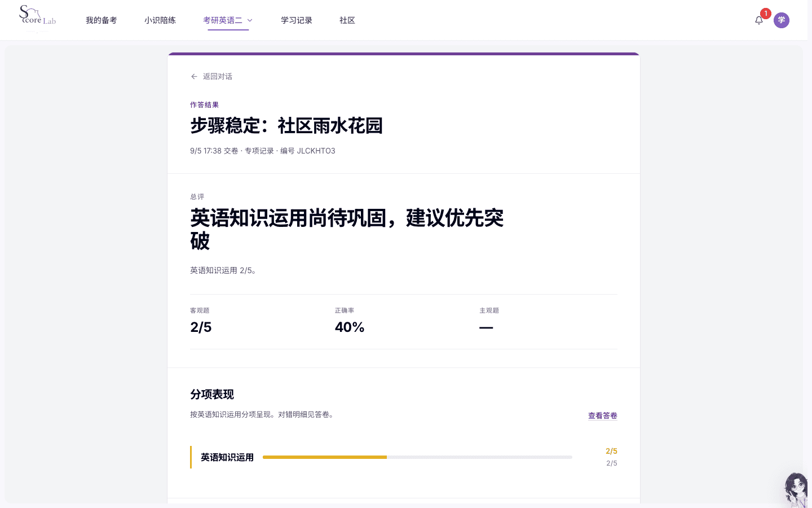The width and height of the screenshot is (812, 508).
Task: Click the 2/5 score under 客观题
Action: (x=201, y=327)
